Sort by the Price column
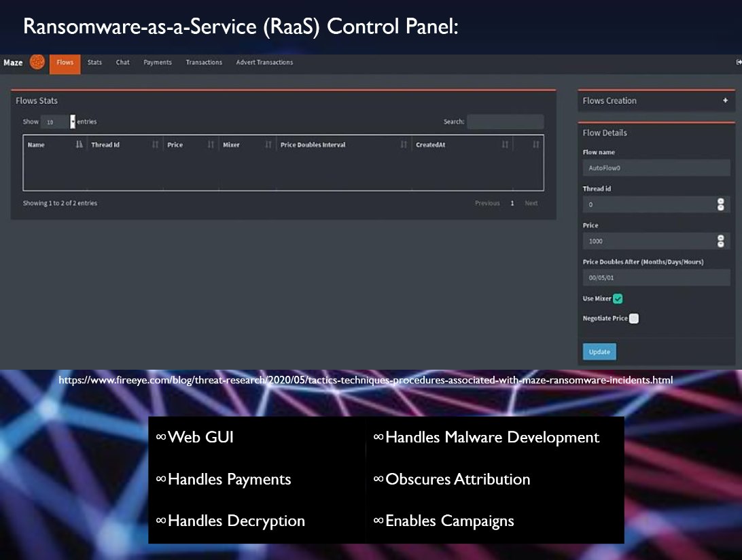 tap(190, 145)
